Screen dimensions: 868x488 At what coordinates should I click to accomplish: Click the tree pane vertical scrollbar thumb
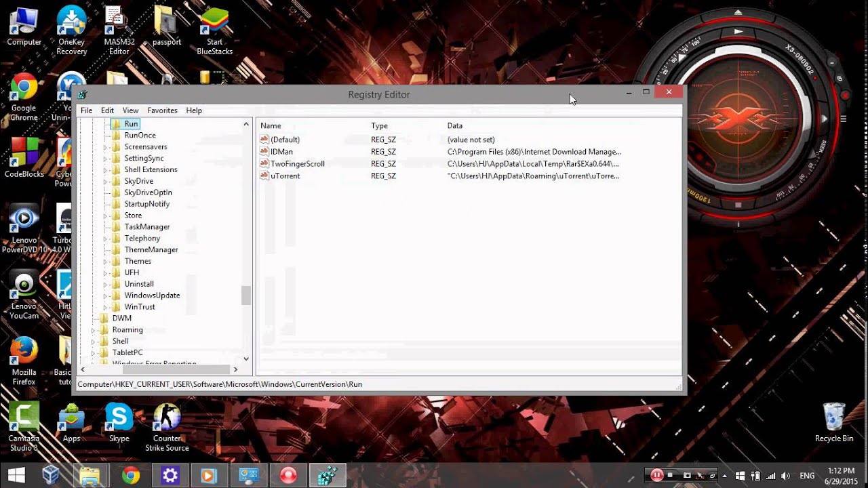coord(246,295)
